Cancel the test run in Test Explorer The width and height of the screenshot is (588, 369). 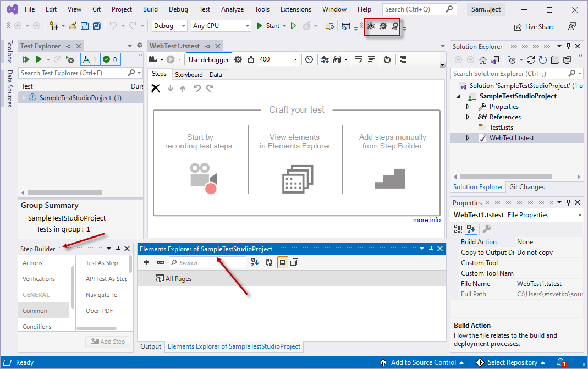pos(70,59)
